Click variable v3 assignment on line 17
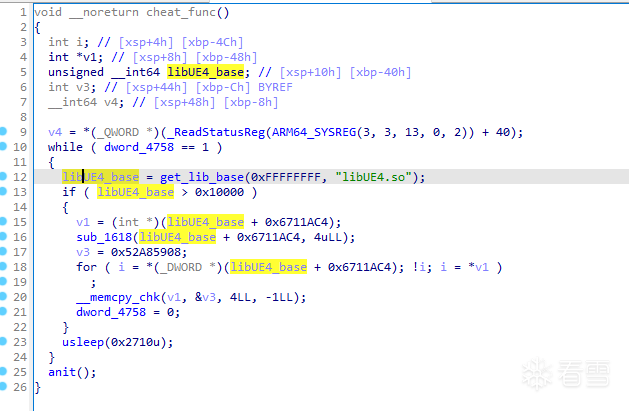 83,252
